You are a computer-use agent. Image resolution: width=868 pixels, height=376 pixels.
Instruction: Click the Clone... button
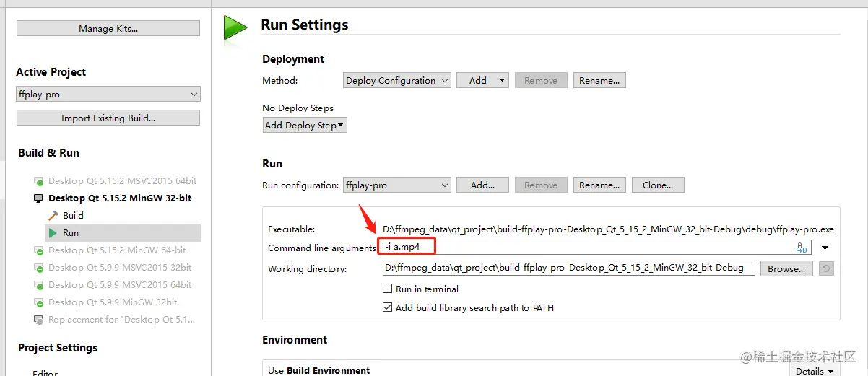658,185
